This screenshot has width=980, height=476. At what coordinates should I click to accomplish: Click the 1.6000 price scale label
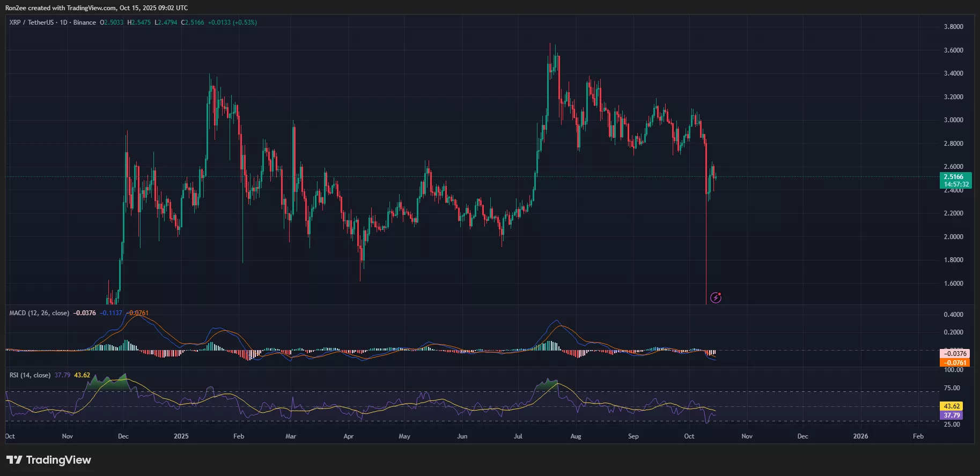pyautogui.click(x=953, y=284)
